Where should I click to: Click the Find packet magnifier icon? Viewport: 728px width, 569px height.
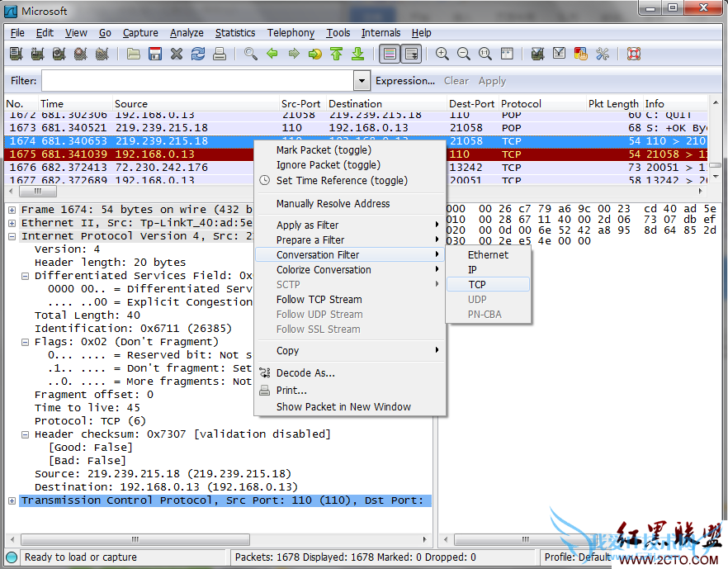(x=250, y=55)
